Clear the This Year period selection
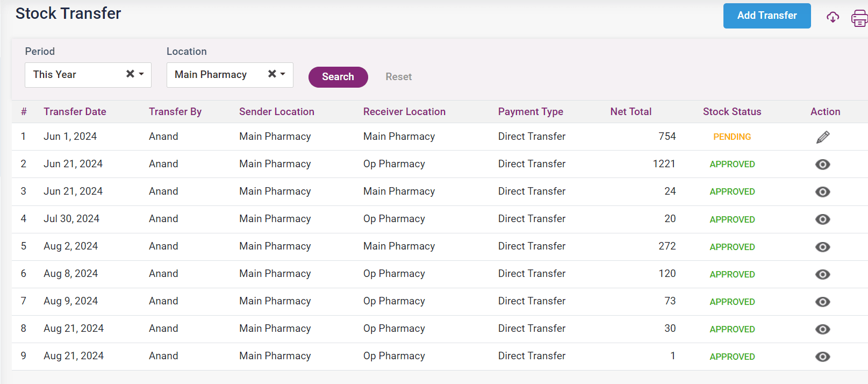868x384 pixels. 130,74
